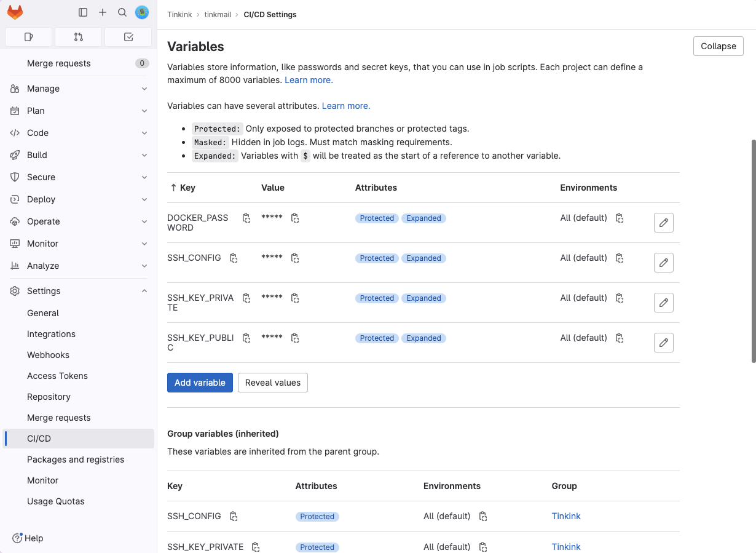
Task: Open to-do list shortcut
Action: (128, 37)
